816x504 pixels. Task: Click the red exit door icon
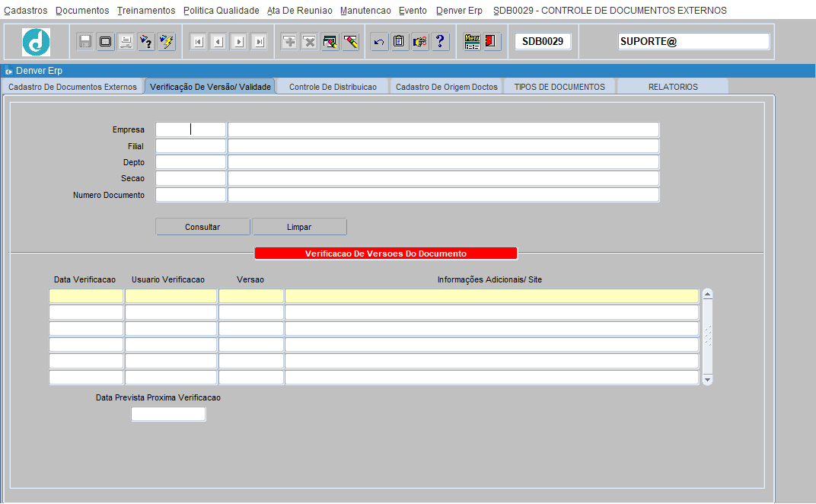(492, 42)
